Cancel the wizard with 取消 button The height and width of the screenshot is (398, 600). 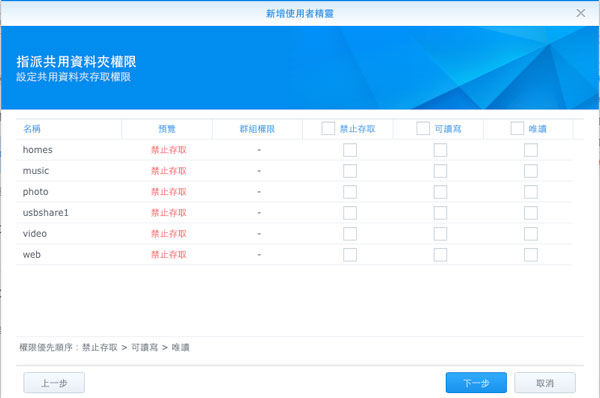click(x=545, y=383)
